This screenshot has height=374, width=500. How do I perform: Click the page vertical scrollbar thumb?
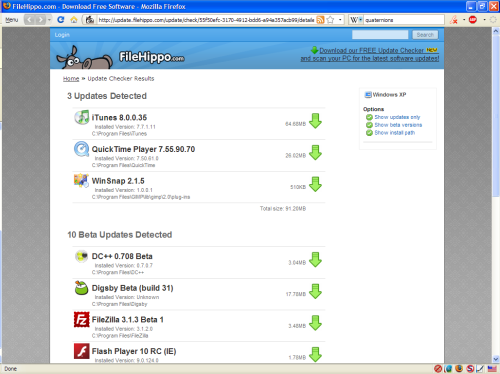496,116
